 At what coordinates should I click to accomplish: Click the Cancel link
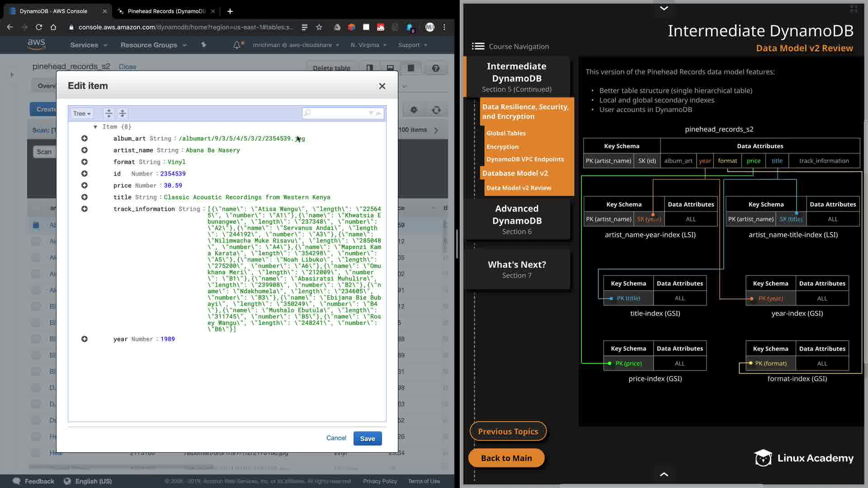coord(336,438)
